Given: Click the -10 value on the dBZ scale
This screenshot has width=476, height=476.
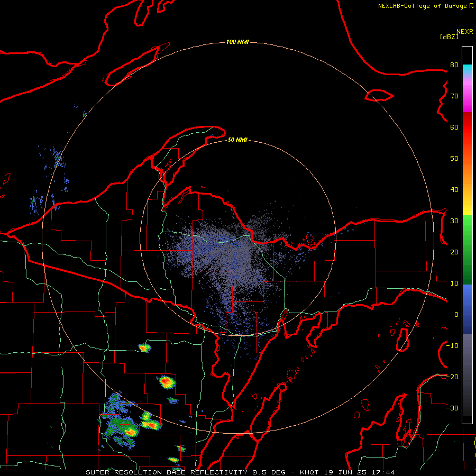Looking at the screenshot, I should tap(453, 346).
